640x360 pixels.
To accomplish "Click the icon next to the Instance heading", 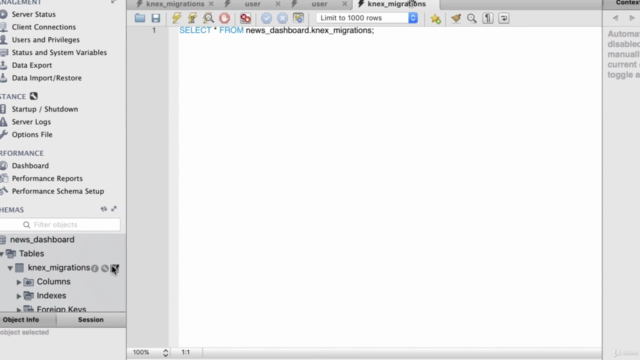I will (x=33, y=96).
